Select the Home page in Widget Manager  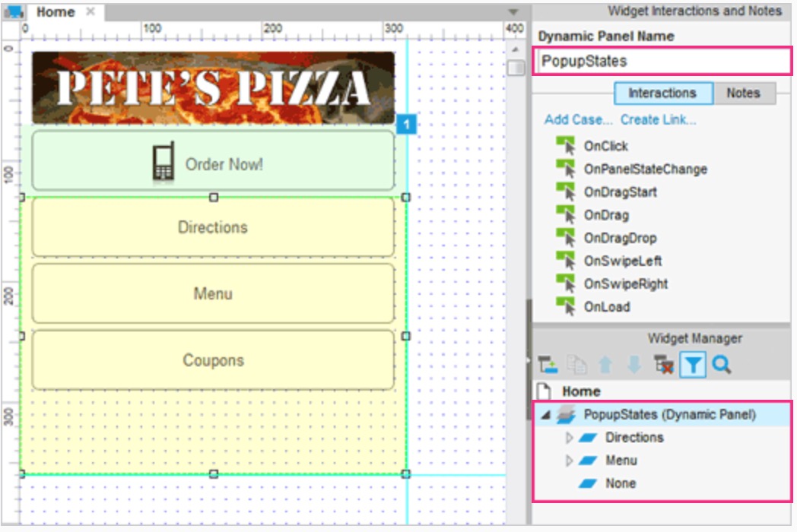click(x=581, y=391)
